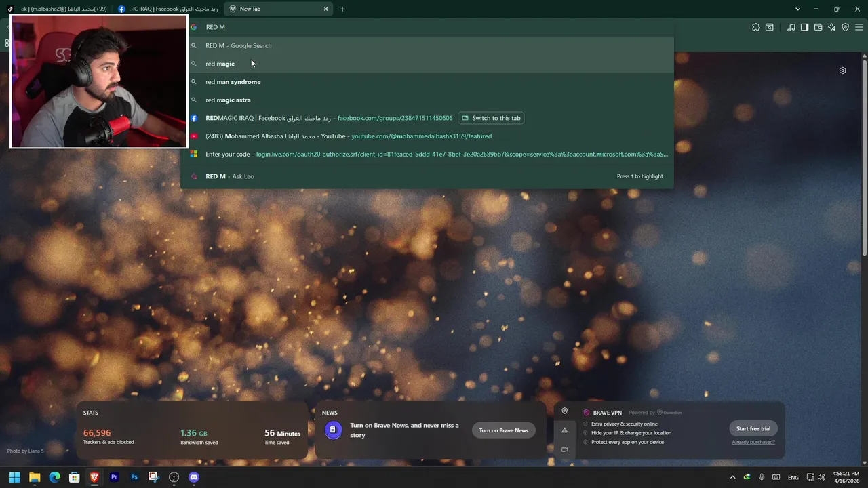
Task: Choose the 'red magic astra' suggestion
Action: (427, 100)
